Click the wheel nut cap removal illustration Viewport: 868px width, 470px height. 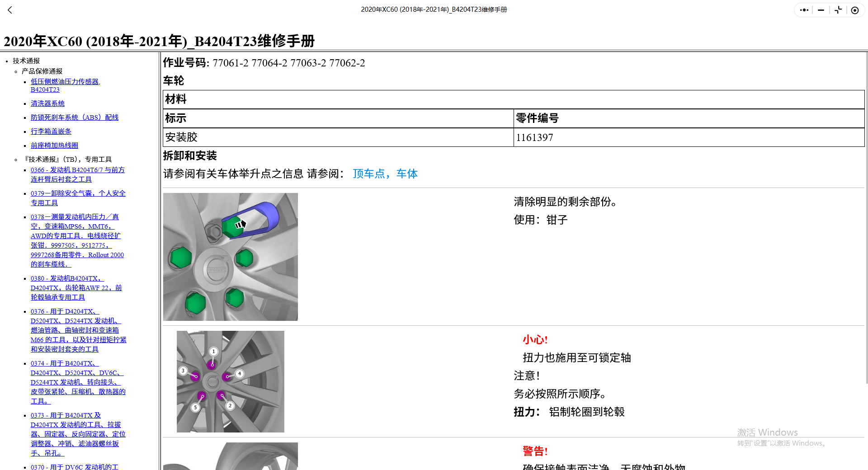click(x=231, y=257)
